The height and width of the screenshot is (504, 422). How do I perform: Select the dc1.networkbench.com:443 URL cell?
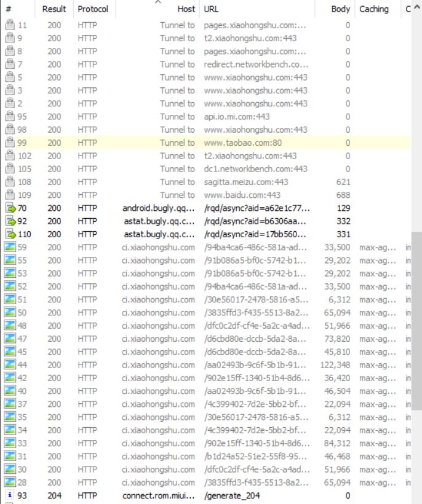256,169
